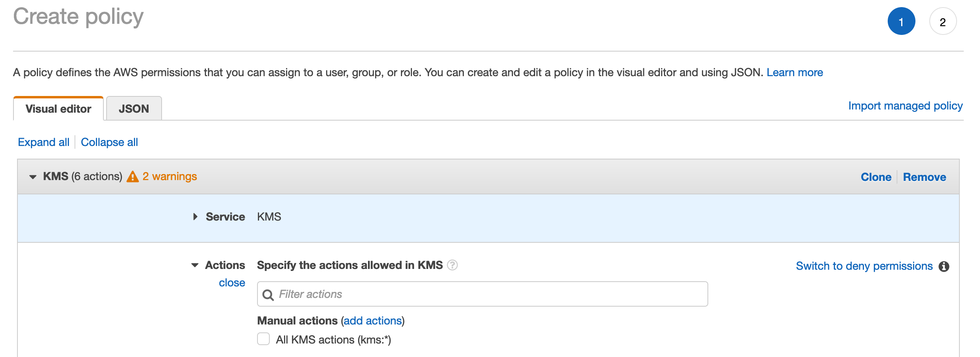Go to step 1 circle indicator
This screenshot has height=357, width=980.
(901, 21)
